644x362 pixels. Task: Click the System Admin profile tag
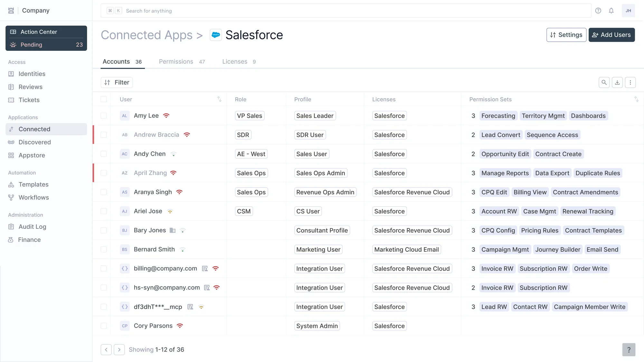(x=317, y=326)
